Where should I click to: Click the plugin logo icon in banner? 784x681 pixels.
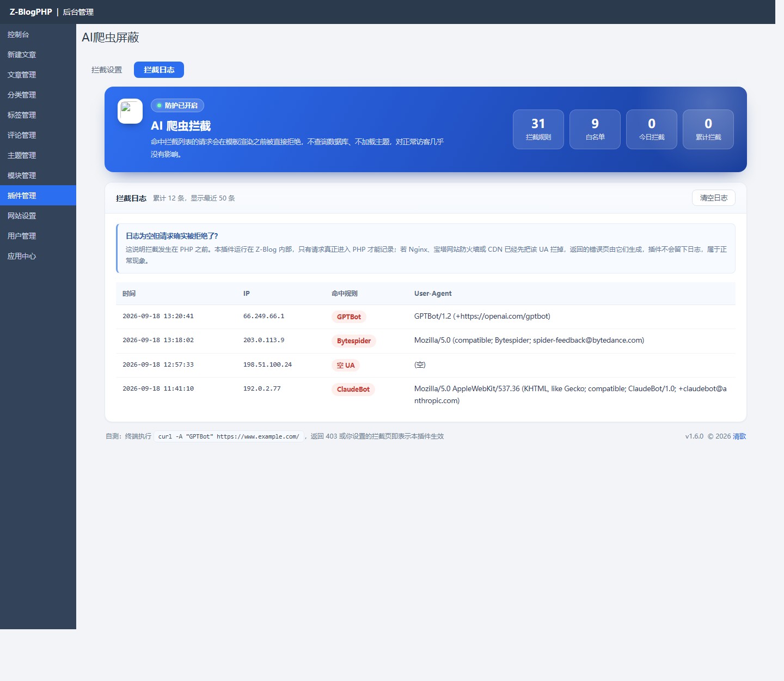130,111
